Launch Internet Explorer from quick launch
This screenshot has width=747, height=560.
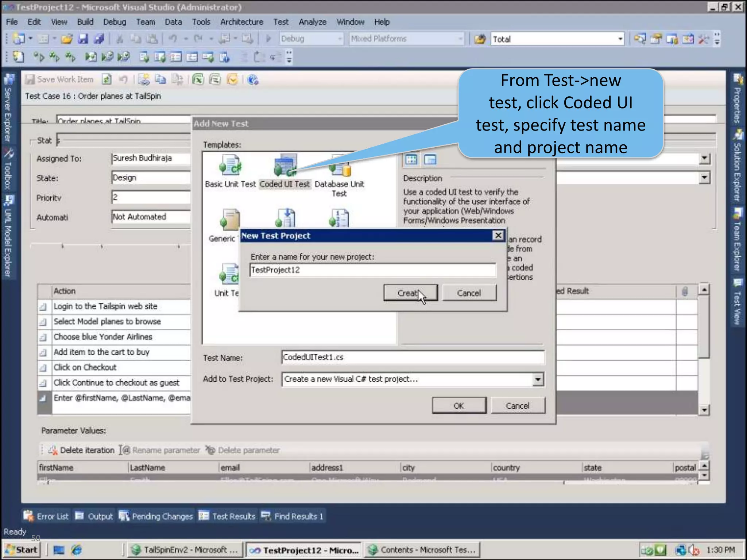click(77, 549)
